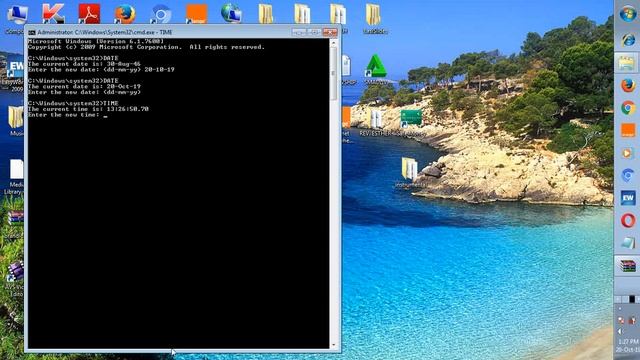The height and width of the screenshot is (360, 640).
Task: Open the REV ESTHER folder on desktop
Action: coord(376,119)
